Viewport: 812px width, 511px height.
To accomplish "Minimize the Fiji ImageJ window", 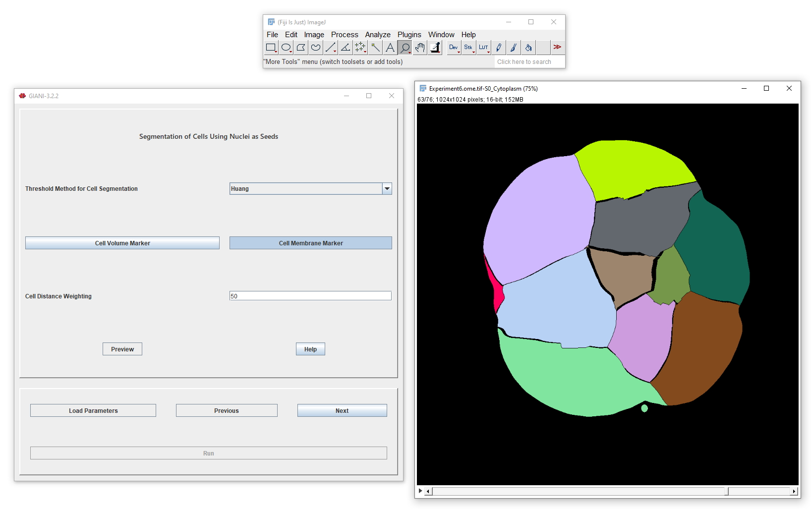I will click(x=508, y=22).
